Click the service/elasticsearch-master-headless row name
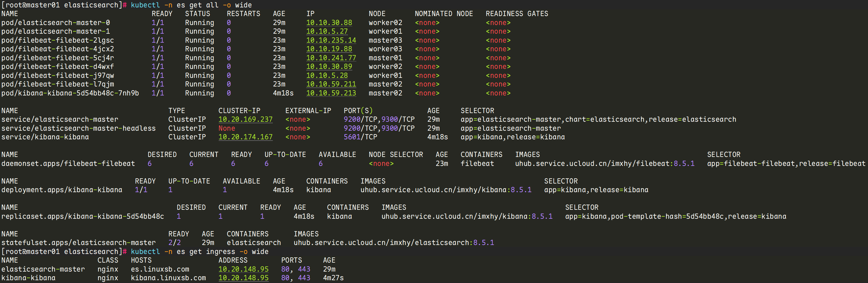868x283 pixels. (x=79, y=128)
